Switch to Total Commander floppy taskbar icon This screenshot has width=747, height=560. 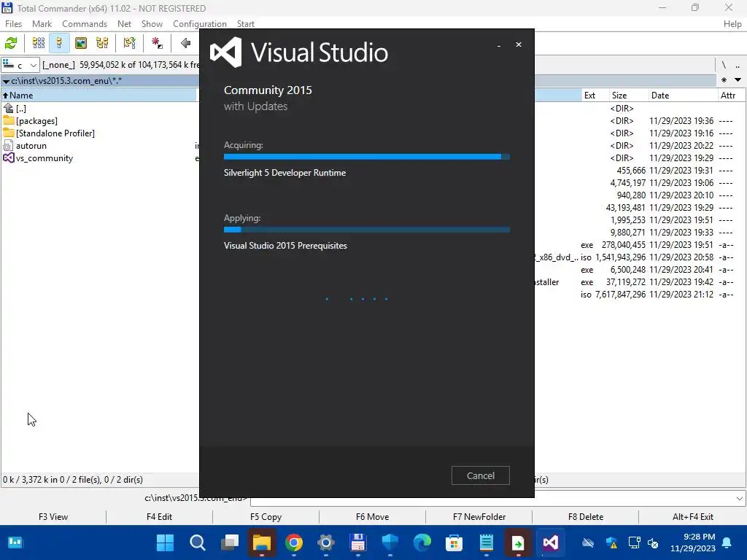click(x=357, y=542)
